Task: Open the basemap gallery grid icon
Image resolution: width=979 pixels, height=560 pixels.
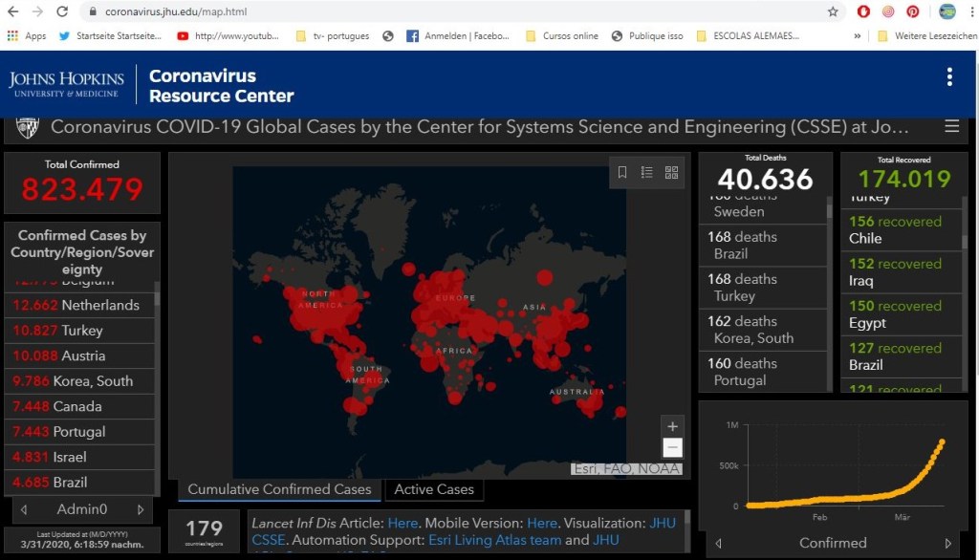Action: [671, 173]
